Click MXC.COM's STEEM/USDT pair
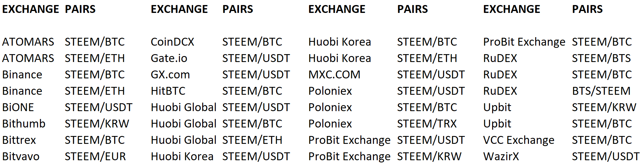 [431, 75]
